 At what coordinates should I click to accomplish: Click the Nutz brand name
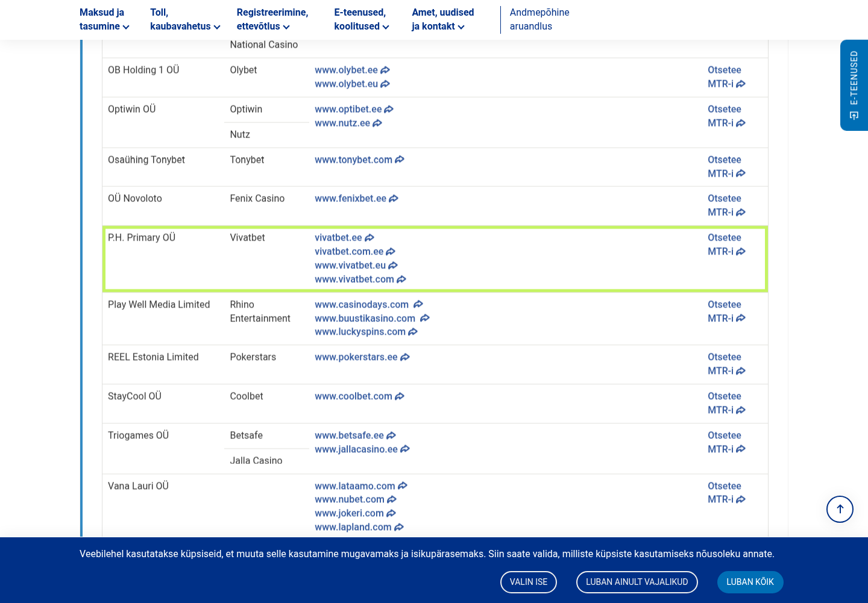coord(240,134)
